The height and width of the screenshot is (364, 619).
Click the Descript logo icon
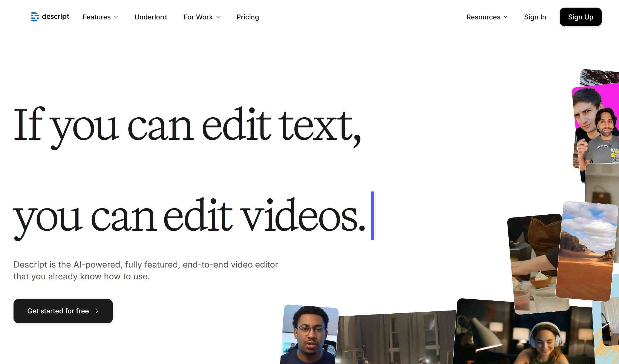click(35, 17)
